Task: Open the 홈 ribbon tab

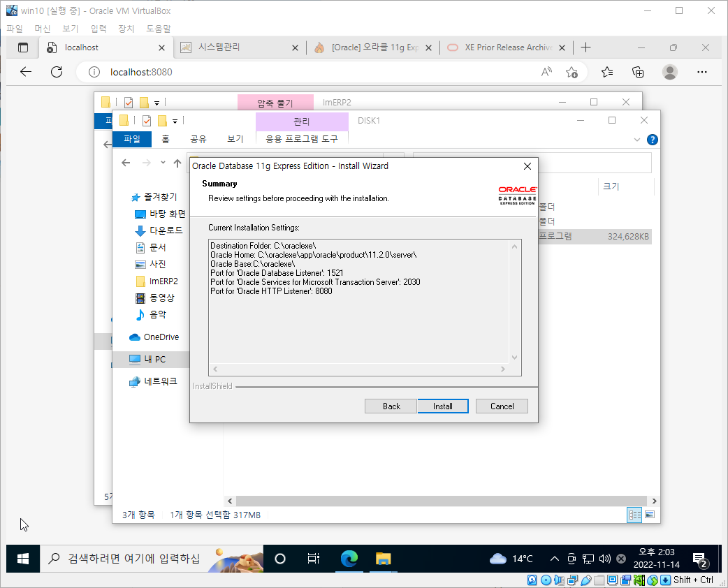Action: pos(166,139)
